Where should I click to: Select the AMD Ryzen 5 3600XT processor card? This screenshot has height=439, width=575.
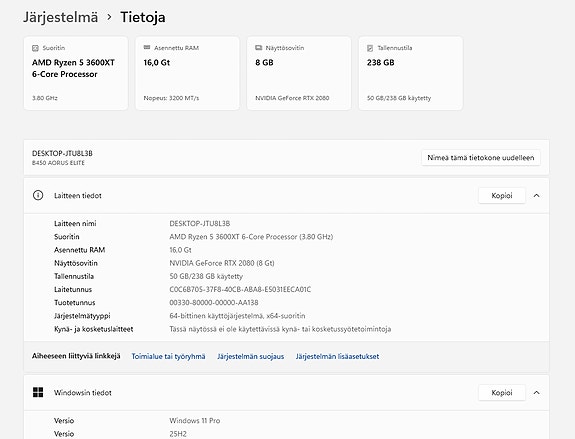click(76, 73)
